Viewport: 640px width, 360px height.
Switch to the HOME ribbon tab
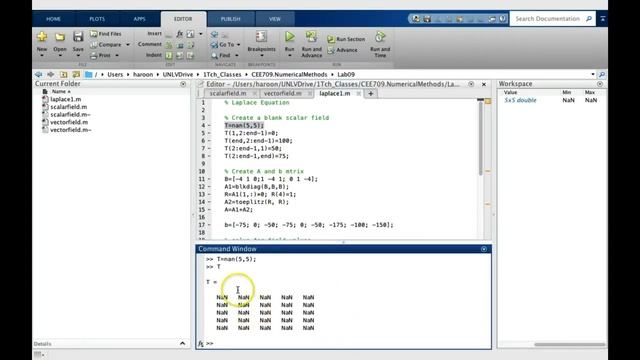click(x=53, y=19)
